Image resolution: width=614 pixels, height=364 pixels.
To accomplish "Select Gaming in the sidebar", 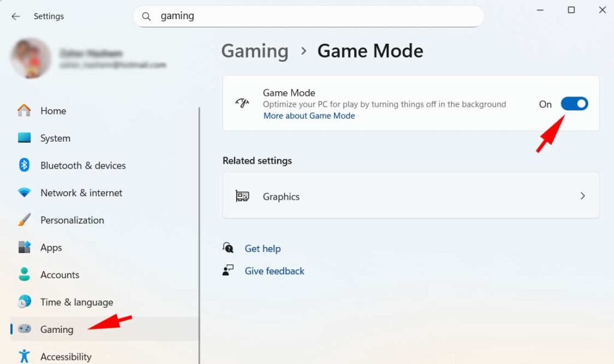I will (57, 329).
